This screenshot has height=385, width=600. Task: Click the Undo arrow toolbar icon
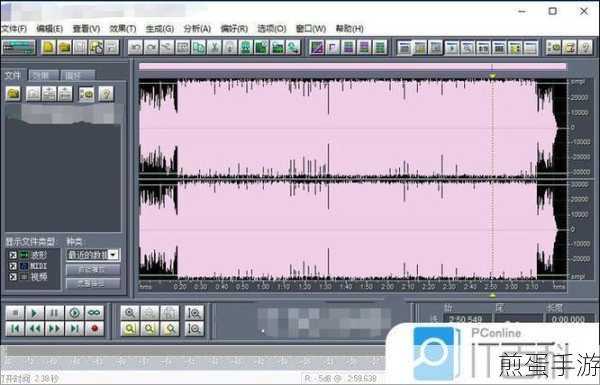click(x=135, y=47)
